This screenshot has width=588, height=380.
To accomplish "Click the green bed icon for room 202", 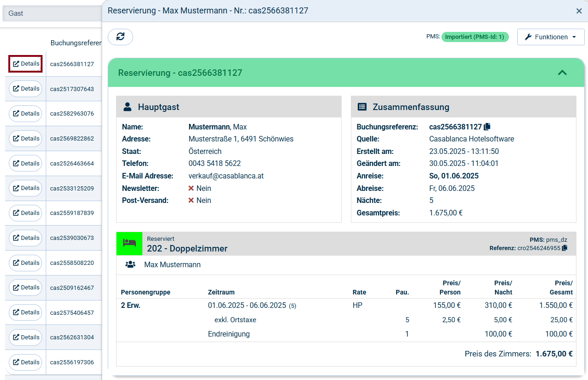I will (129, 243).
